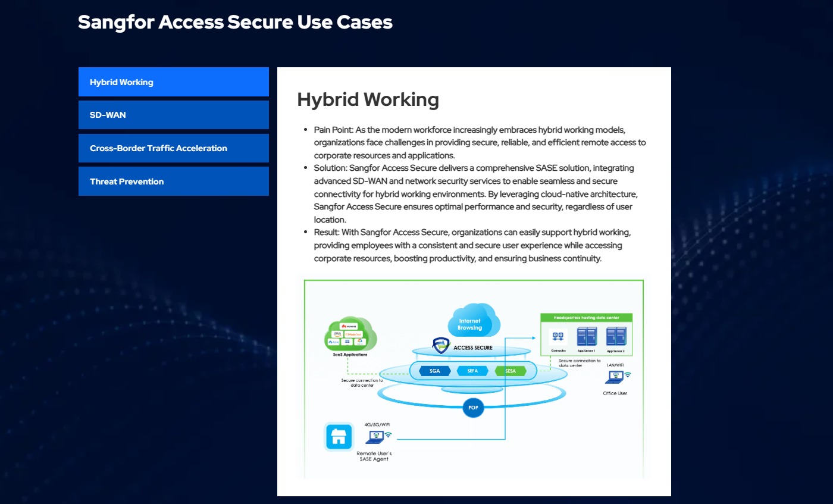Click the Office User laptop icon
Screen dimensions: 833x504
614,377
